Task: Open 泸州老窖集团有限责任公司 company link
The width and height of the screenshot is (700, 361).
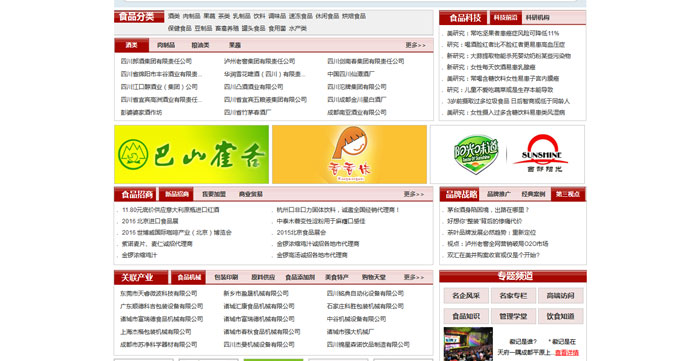Action: click(x=259, y=61)
